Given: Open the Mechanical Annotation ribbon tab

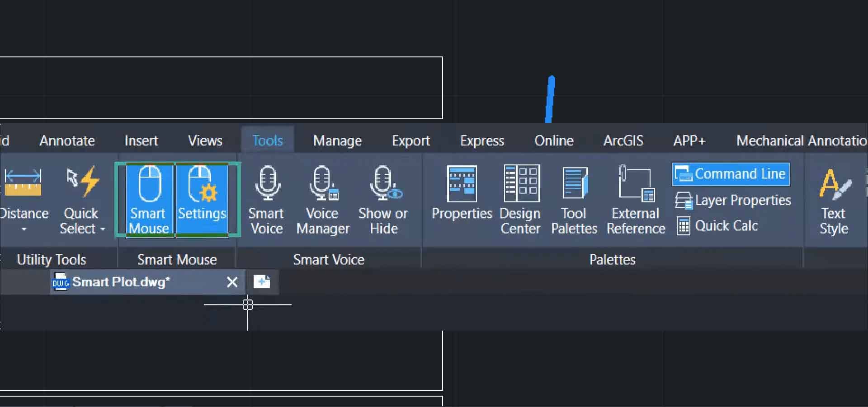Looking at the screenshot, I should click(801, 140).
